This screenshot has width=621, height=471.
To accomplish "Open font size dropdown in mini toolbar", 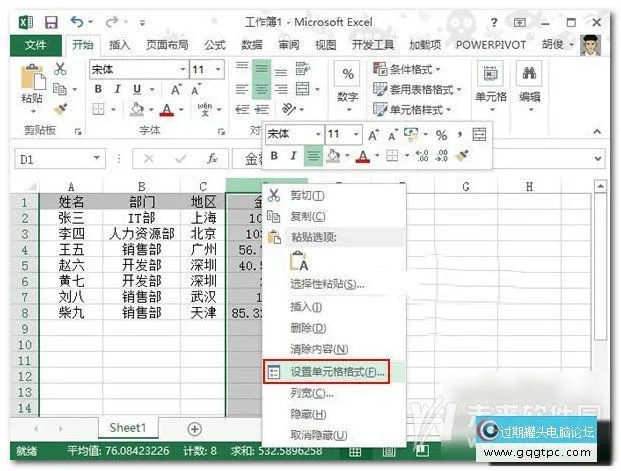I will [x=358, y=134].
